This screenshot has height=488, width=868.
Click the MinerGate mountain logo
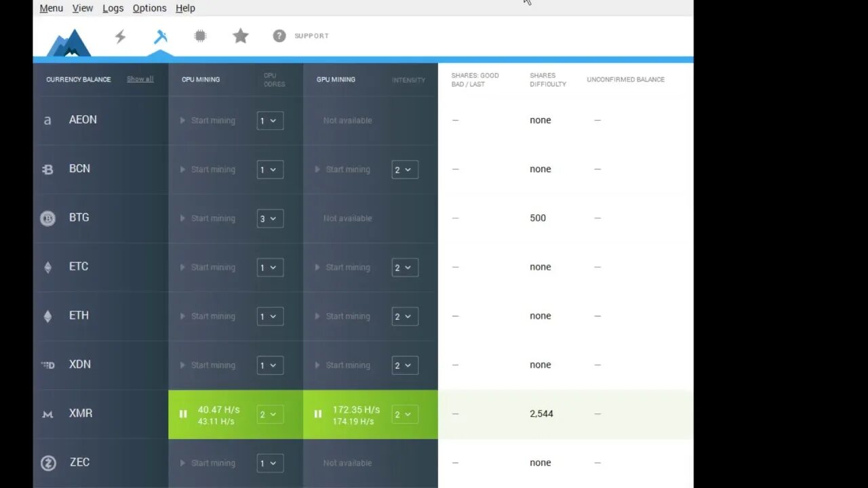[x=68, y=42]
